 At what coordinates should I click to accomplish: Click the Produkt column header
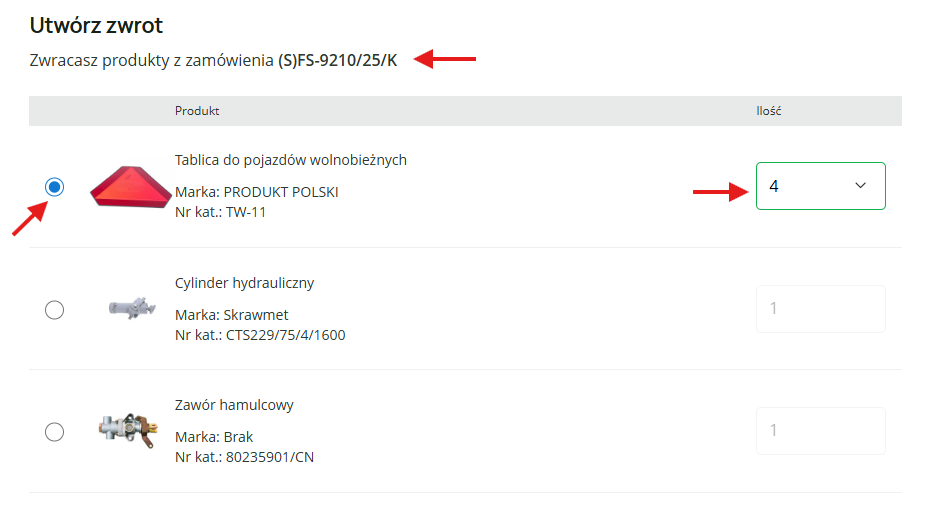click(x=197, y=111)
